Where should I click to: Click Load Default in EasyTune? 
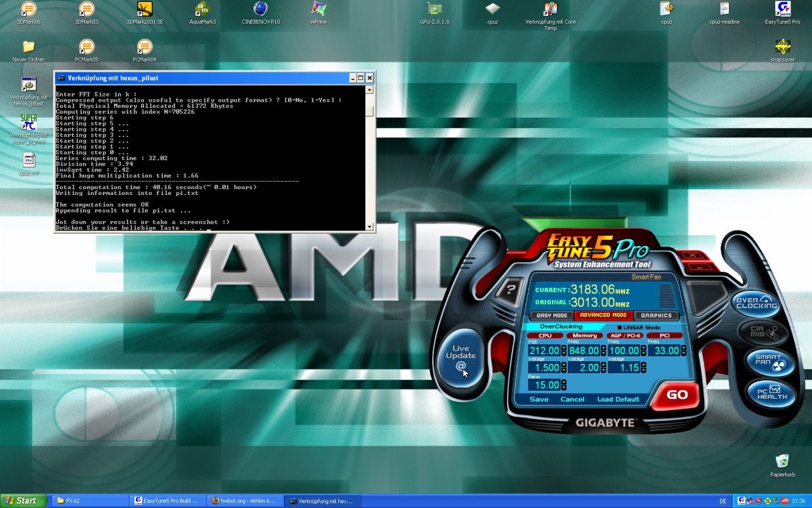pos(619,399)
